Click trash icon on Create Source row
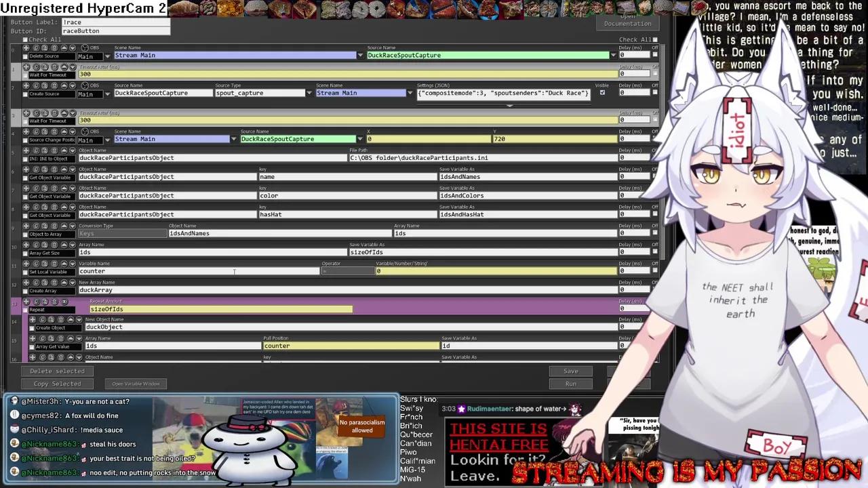 [54, 85]
